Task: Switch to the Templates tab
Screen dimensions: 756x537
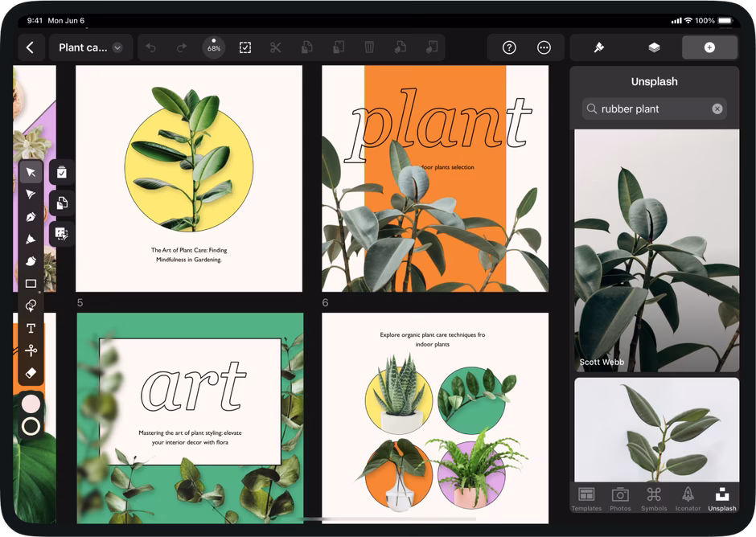Action: [x=586, y=498]
